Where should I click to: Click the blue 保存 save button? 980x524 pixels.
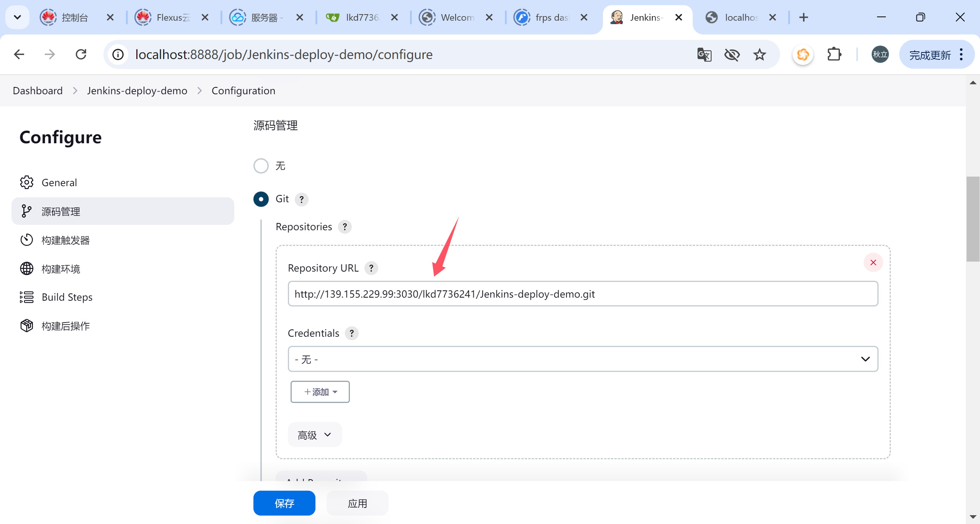coord(284,503)
